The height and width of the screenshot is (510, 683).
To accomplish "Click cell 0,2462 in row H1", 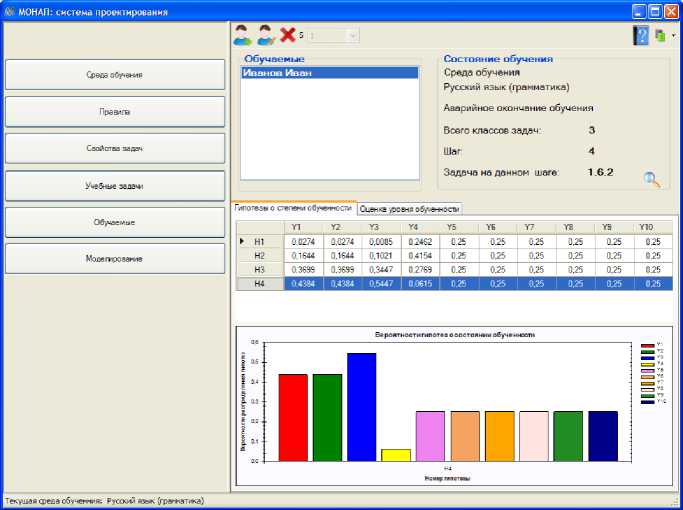I will click(x=420, y=242).
